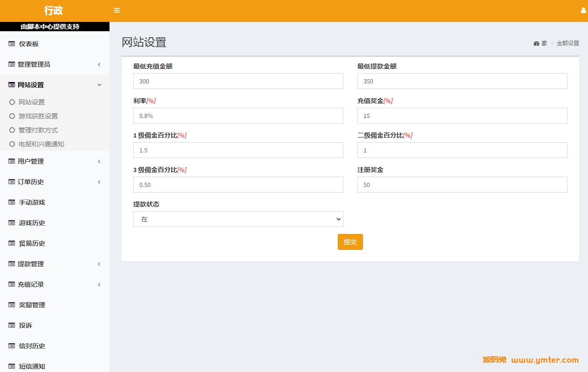
Task: Click the icon beside 投诉
Action: 12,325
